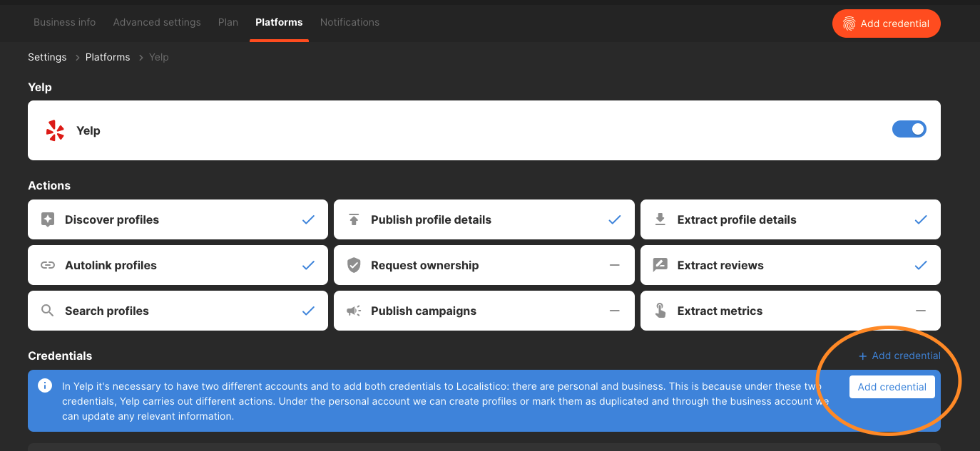Viewport: 980px width, 451px height.
Task: Click the Extract profile details label
Action: 737,219
